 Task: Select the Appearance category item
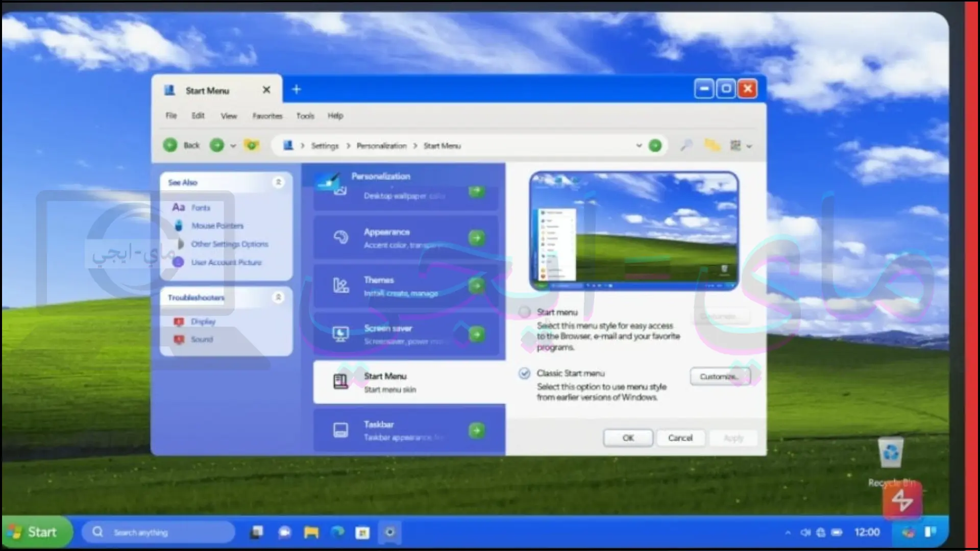click(x=406, y=238)
